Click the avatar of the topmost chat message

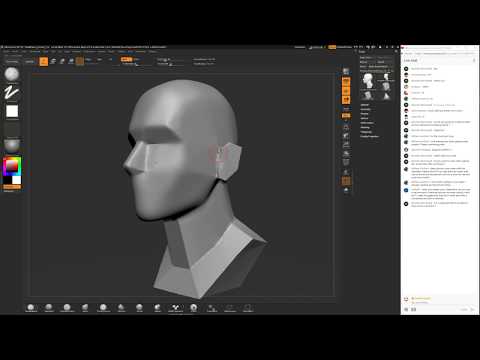coord(406,69)
